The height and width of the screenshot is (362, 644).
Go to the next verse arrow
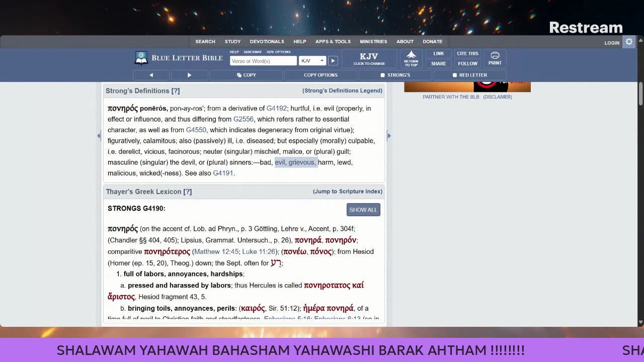pyautogui.click(x=189, y=75)
